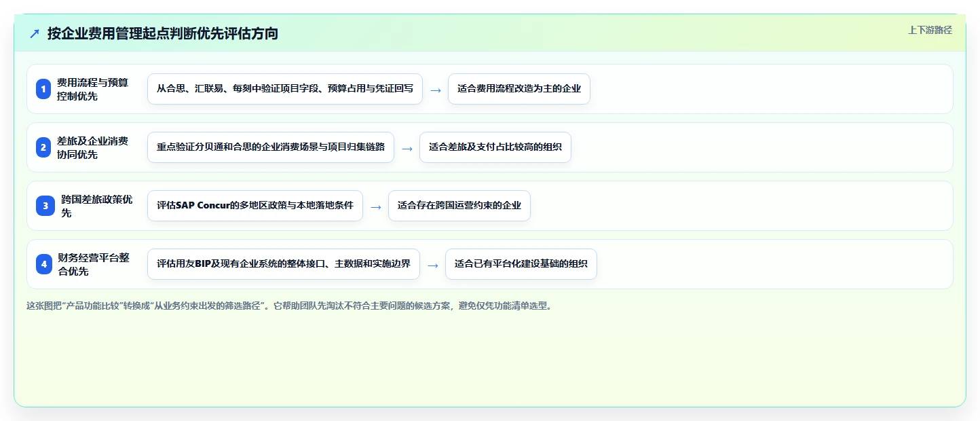
Task: Click the number 2 step badge
Action: (x=43, y=147)
